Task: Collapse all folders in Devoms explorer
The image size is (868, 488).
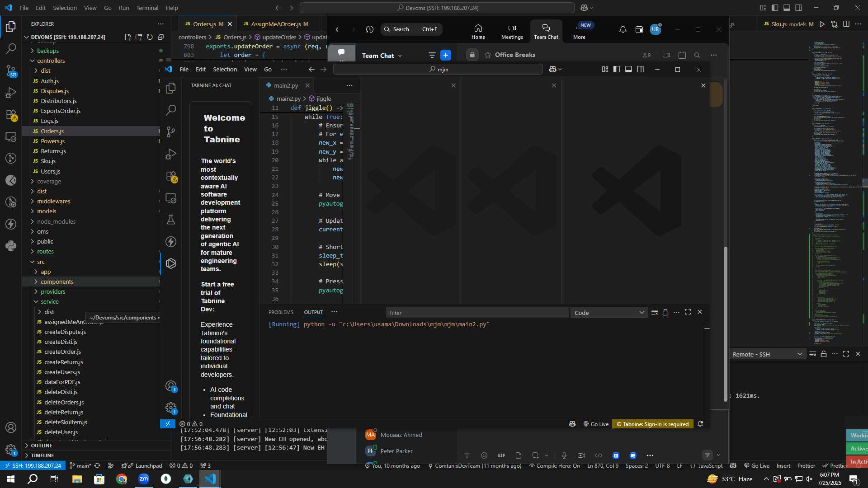Action: point(160,37)
